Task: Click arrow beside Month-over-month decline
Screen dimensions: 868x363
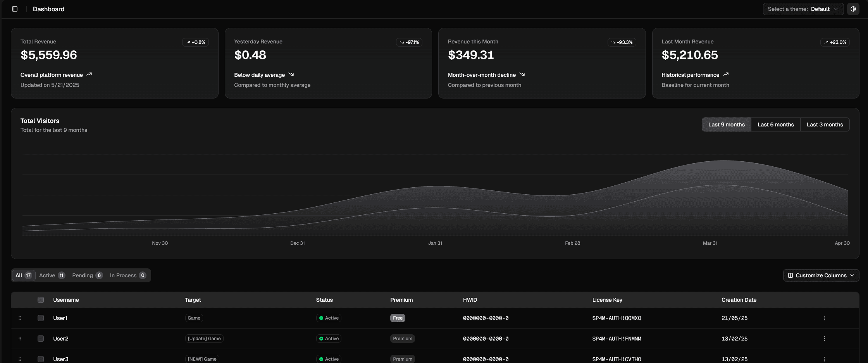Action: (x=522, y=74)
